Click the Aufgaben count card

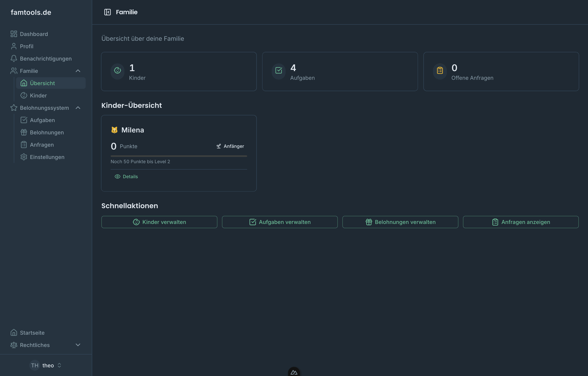[340, 71]
